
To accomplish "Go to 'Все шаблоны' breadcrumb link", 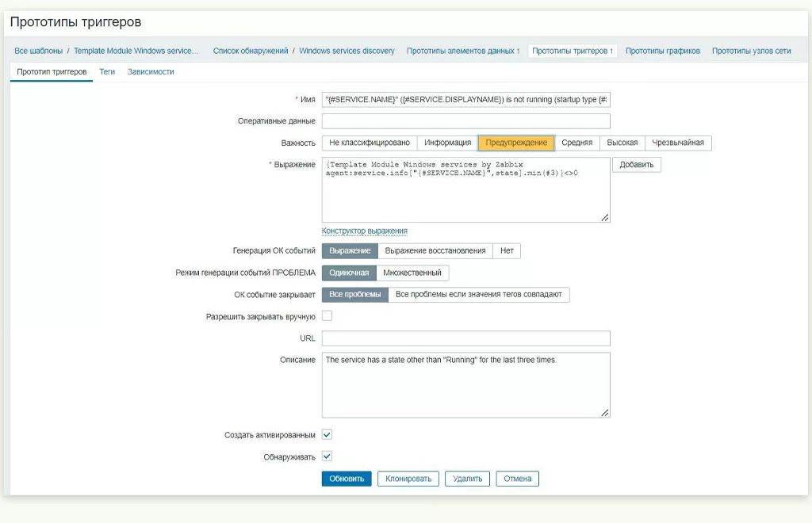I will point(38,51).
